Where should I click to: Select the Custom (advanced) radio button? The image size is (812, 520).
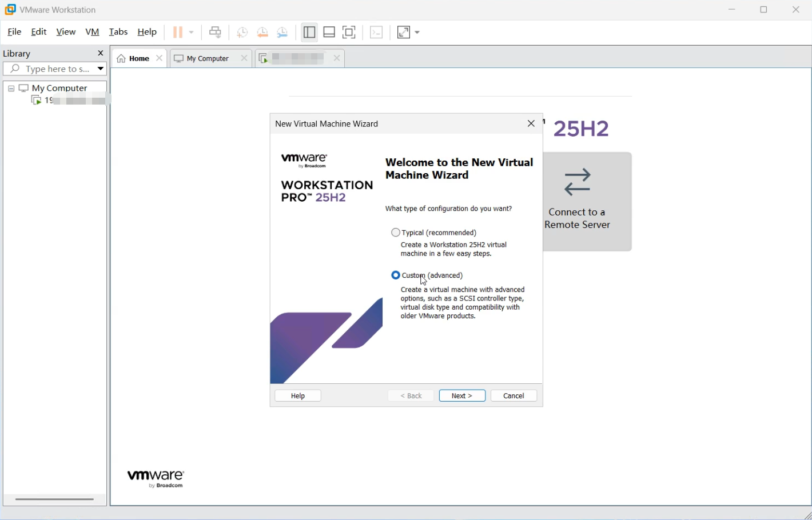(396, 275)
